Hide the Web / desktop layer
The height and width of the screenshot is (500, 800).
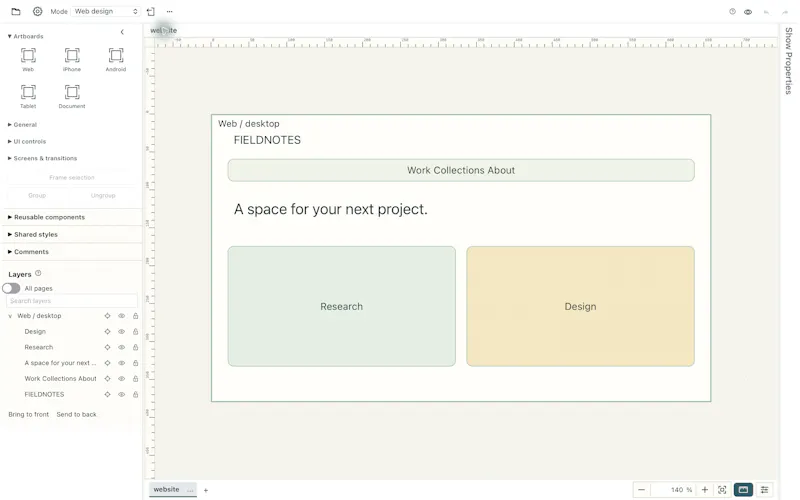[121, 316]
